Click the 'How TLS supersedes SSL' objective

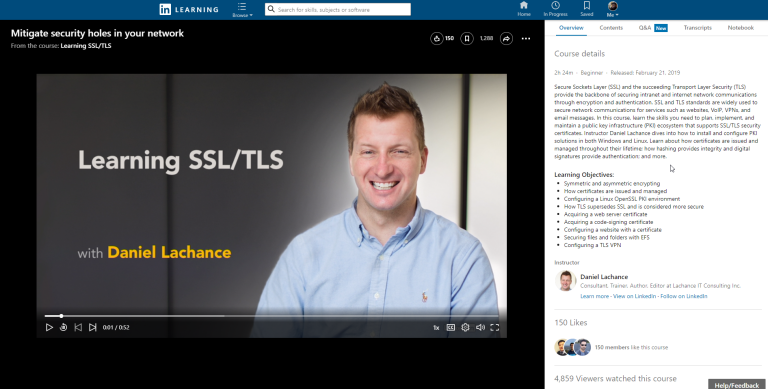coord(634,207)
